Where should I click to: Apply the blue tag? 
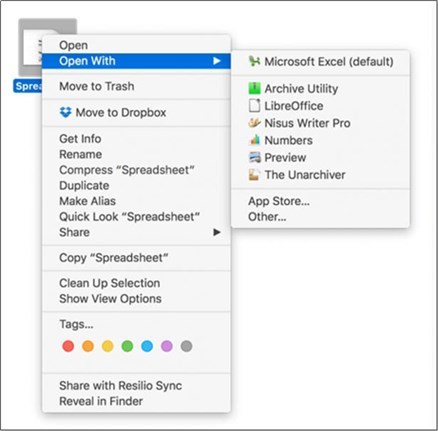click(147, 346)
